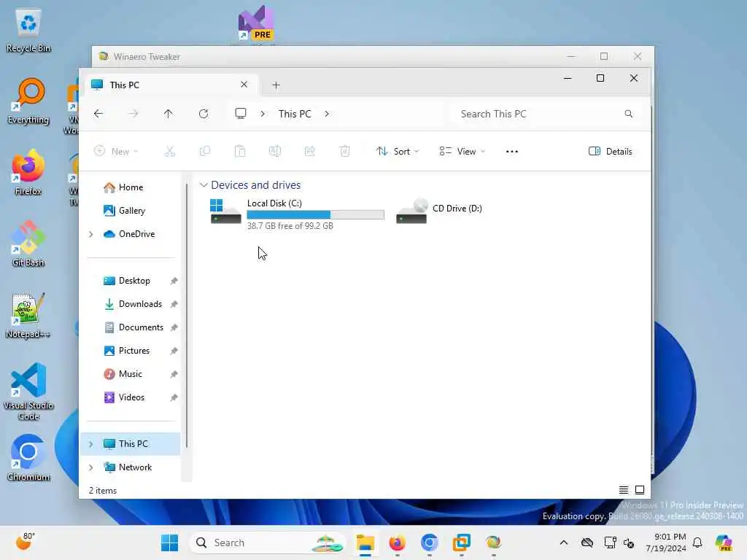This screenshot has width=747, height=560.
Task: Click navigation pane vertical scrollbar
Action: click(x=187, y=314)
